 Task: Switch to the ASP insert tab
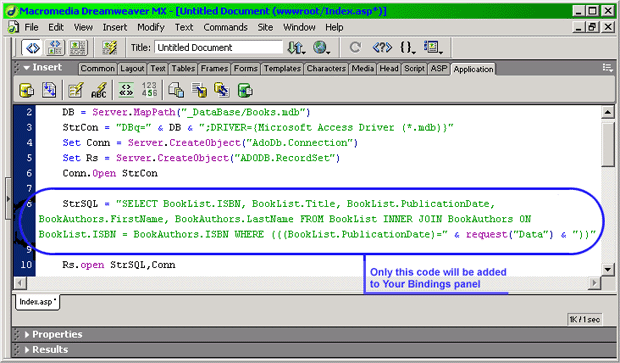[439, 69]
